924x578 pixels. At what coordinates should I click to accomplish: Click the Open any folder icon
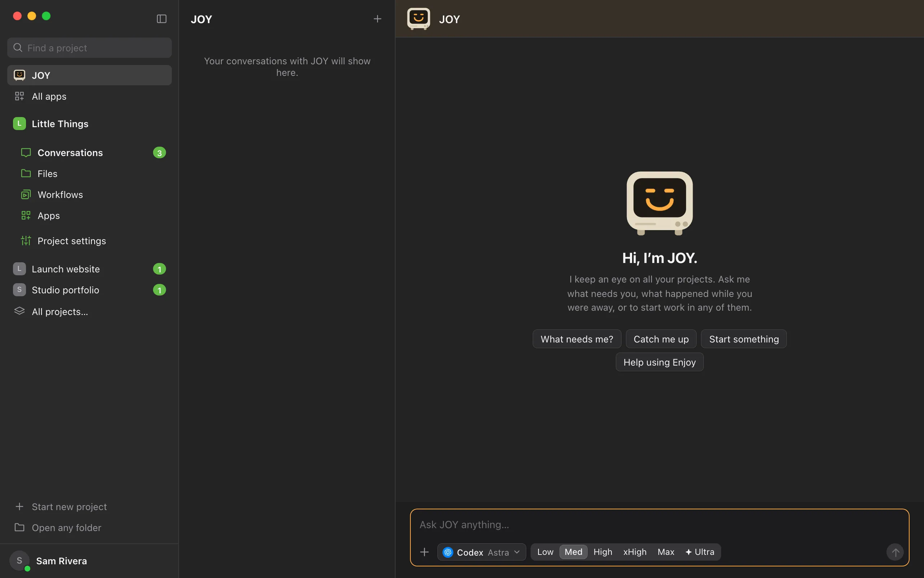click(x=19, y=527)
